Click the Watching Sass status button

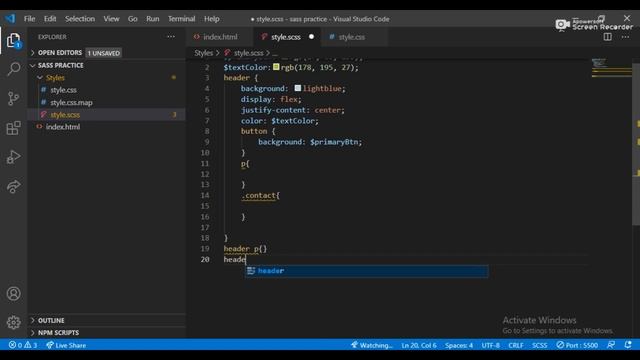click(371, 345)
